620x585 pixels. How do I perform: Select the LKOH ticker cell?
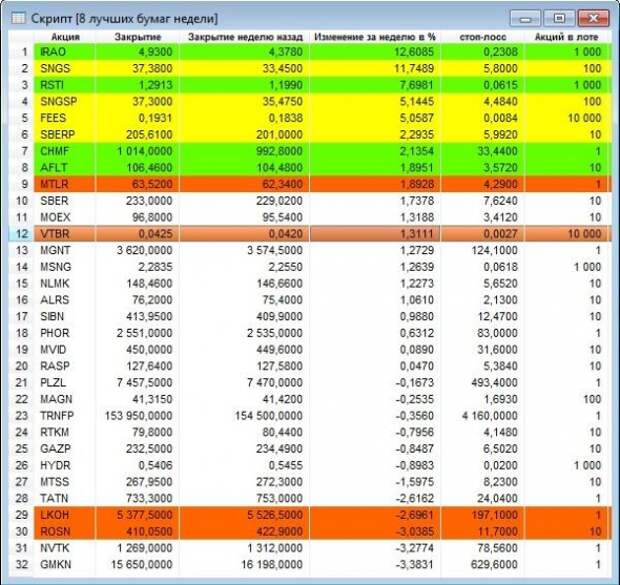65,515
